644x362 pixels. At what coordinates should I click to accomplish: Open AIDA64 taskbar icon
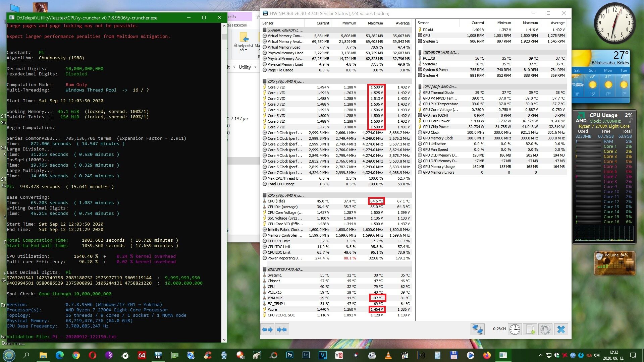pos(142,355)
